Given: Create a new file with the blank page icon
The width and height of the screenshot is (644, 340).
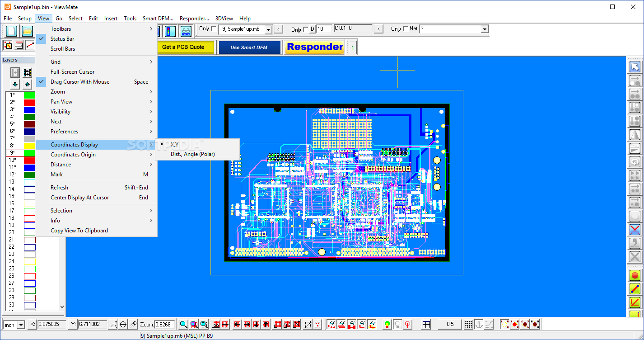Looking at the screenshot, I should (x=12, y=31).
